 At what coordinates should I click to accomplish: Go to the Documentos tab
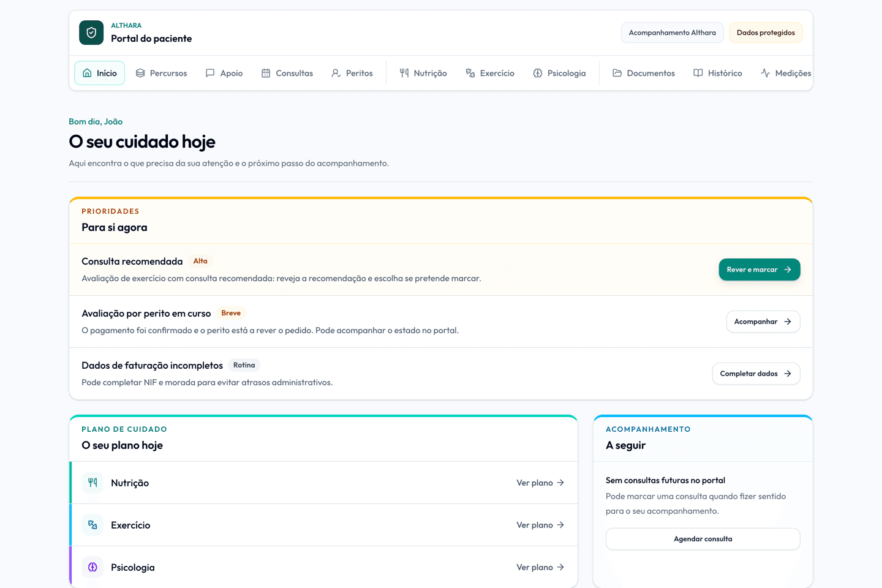[644, 73]
